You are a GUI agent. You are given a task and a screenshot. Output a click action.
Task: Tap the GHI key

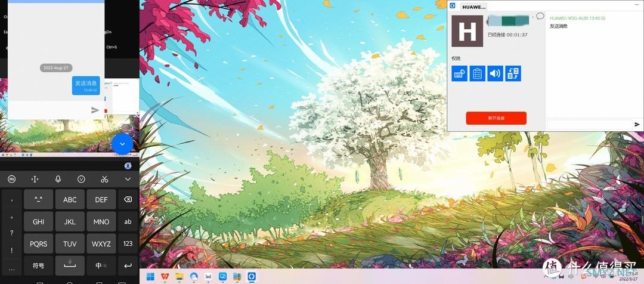pyautogui.click(x=38, y=221)
